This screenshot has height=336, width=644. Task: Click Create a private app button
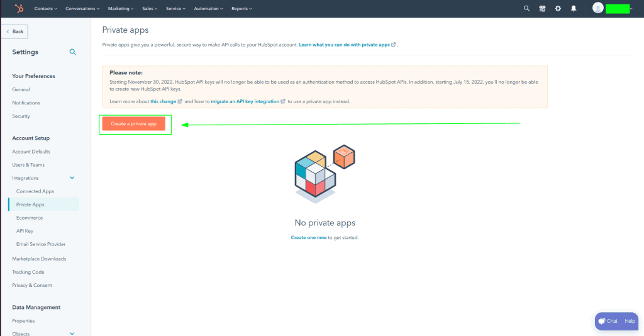(133, 123)
